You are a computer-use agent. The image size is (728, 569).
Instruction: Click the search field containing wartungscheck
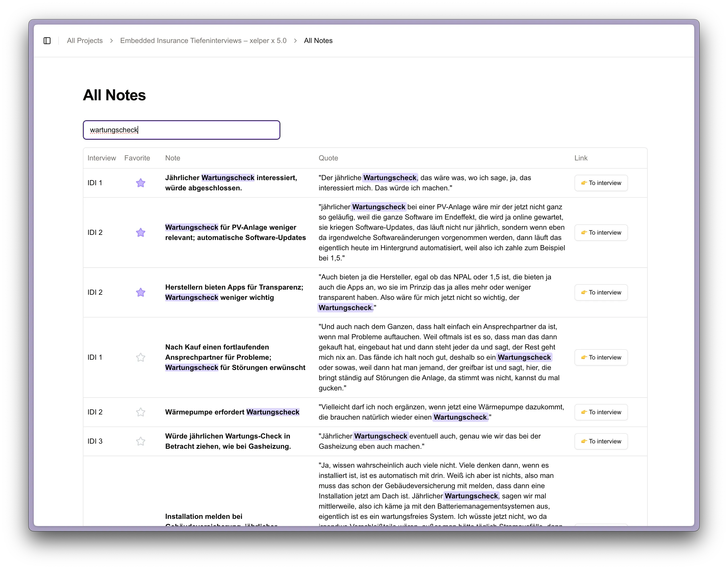tap(181, 130)
